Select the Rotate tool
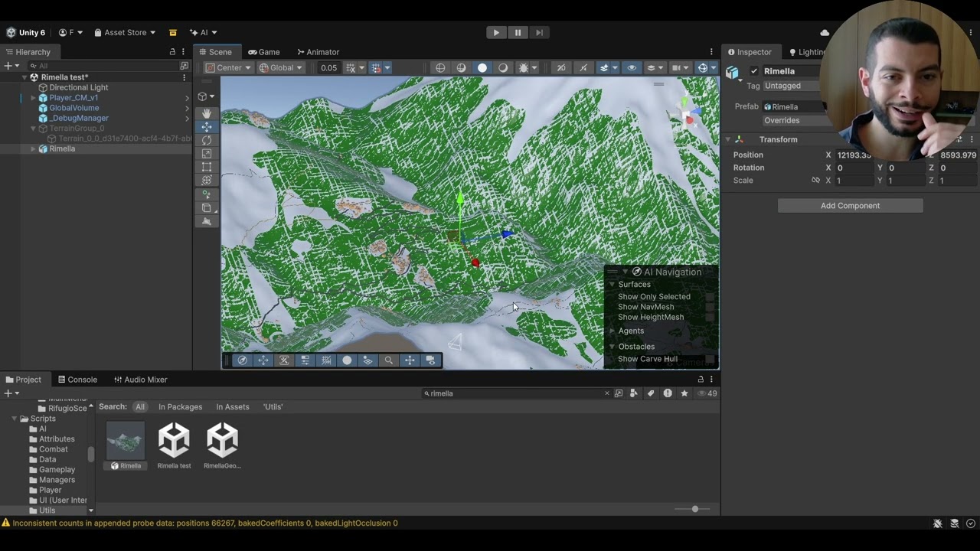 (x=207, y=141)
